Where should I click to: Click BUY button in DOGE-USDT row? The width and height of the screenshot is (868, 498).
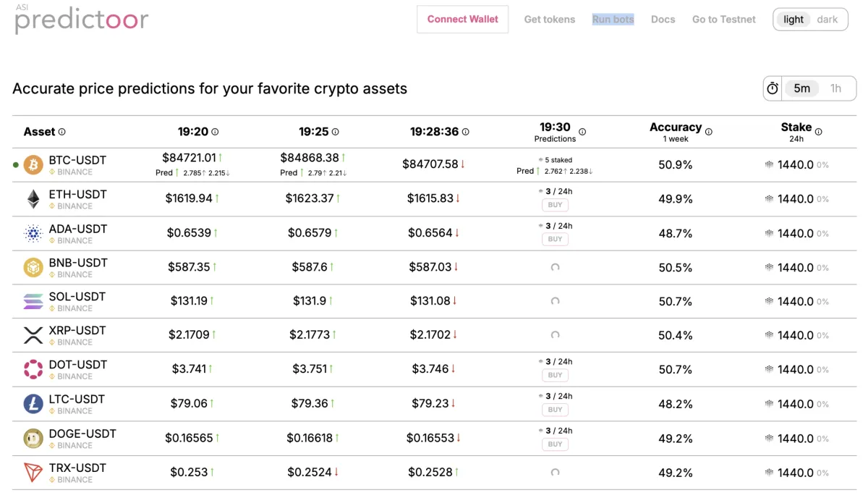coord(555,444)
